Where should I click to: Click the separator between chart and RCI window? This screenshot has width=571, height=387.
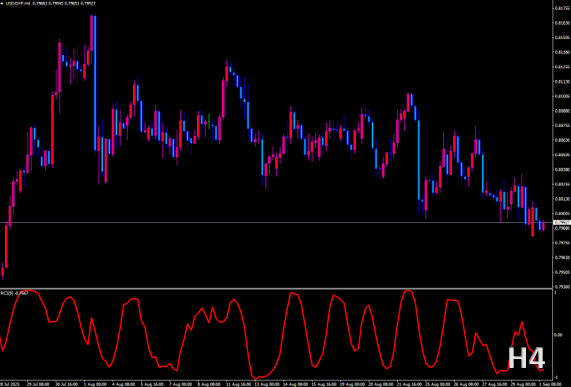[276, 289]
